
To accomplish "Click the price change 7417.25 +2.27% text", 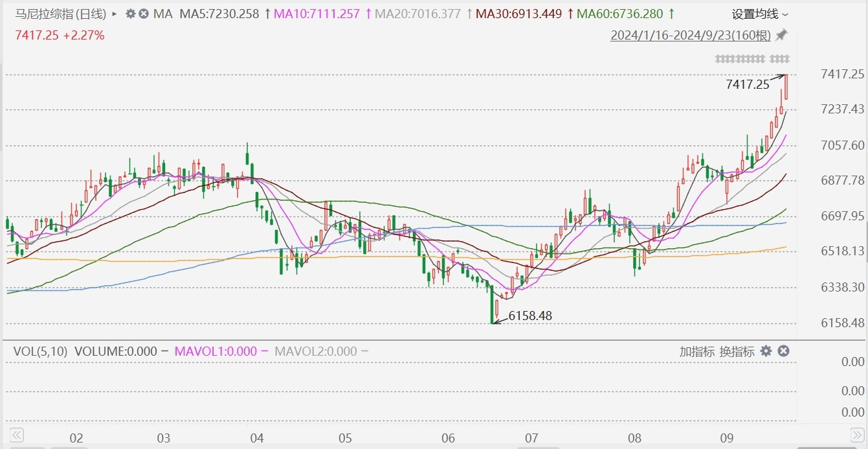I will pyautogui.click(x=60, y=35).
